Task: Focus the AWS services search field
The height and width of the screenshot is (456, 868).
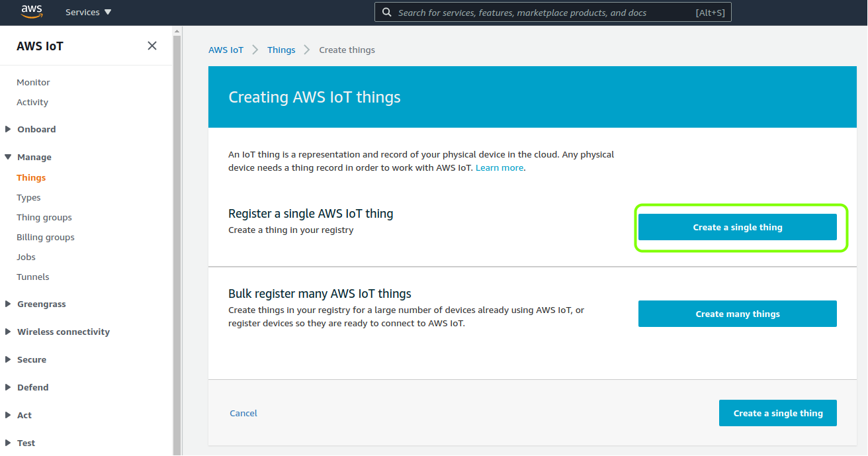Action: 553,13
